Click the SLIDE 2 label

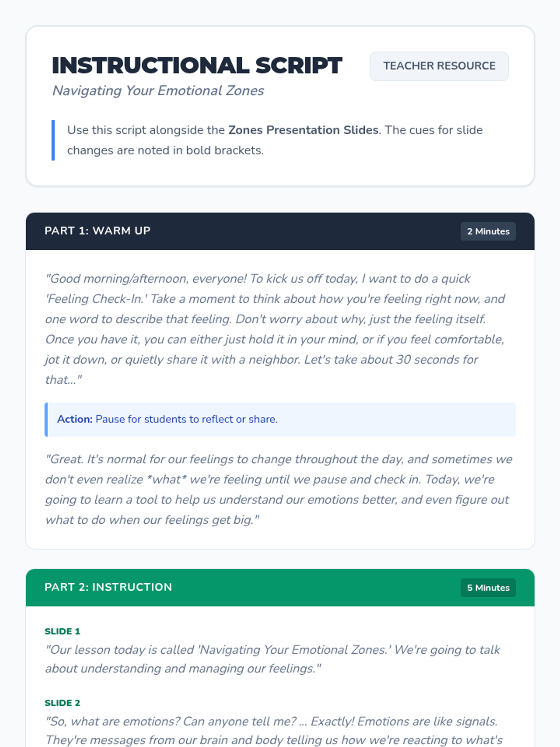pos(63,703)
